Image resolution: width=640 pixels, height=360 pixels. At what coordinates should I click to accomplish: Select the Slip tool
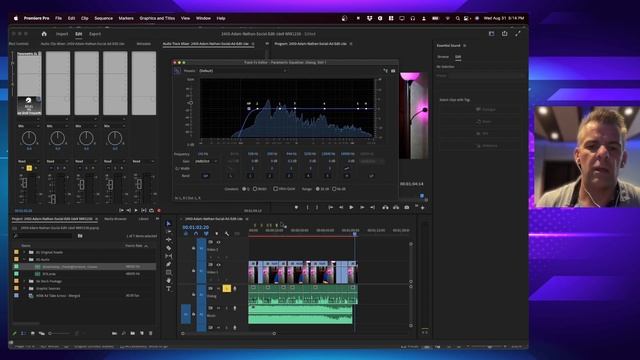tap(168, 256)
